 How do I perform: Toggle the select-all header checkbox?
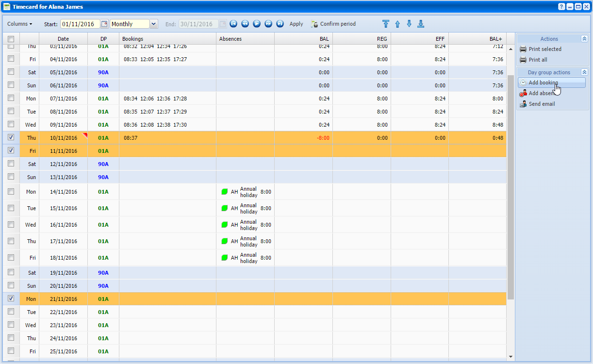[11, 39]
